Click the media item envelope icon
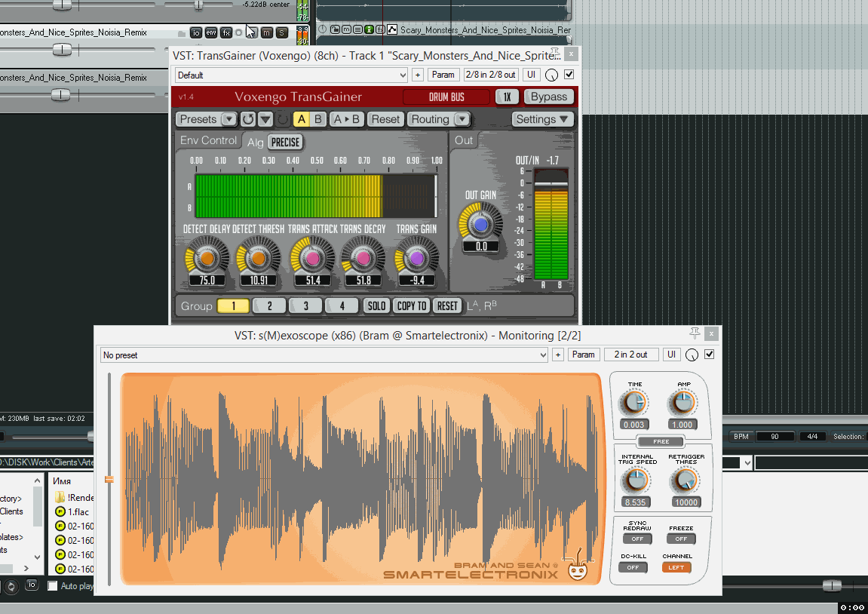Viewport: 868px width, 614px height. point(392,29)
